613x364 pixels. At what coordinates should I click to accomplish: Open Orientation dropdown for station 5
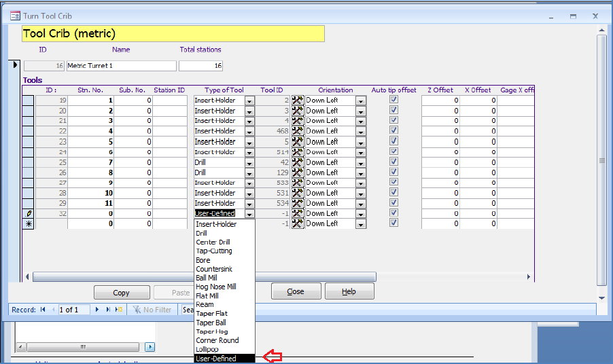click(360, 142)
